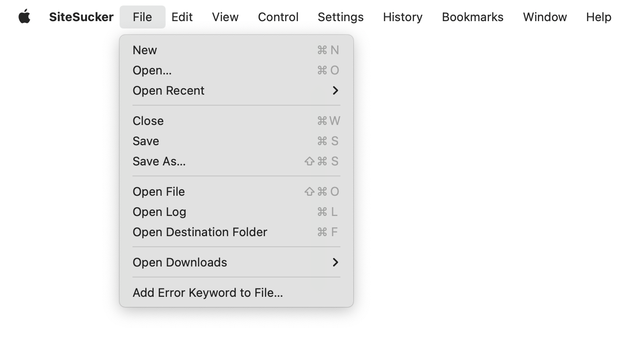The image size is (644, 340).
Task: Select New from the File menu
Action: point(145,50)
